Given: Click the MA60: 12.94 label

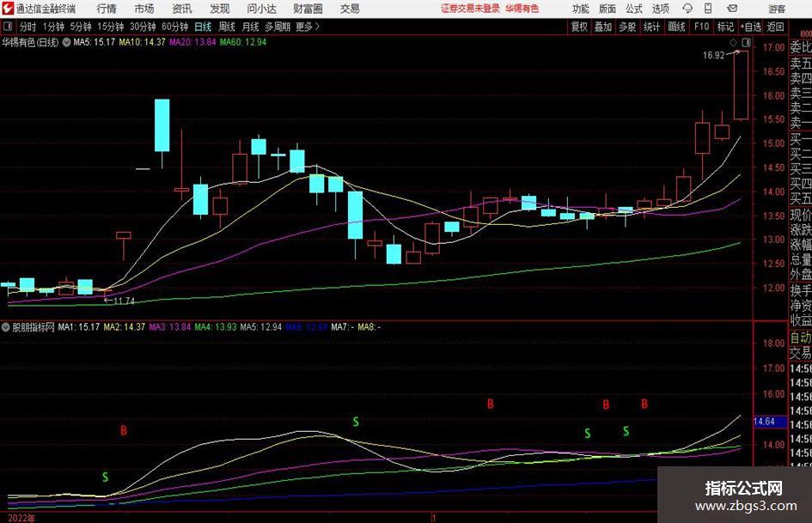Looking at the screenshot, I should 243,42.
